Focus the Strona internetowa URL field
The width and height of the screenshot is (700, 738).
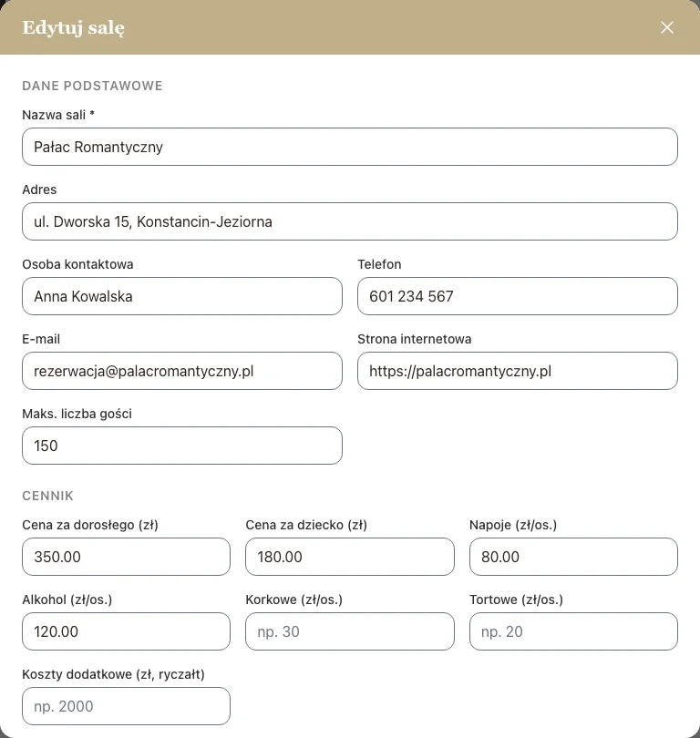pyautogui.click(x=517, y=371)
